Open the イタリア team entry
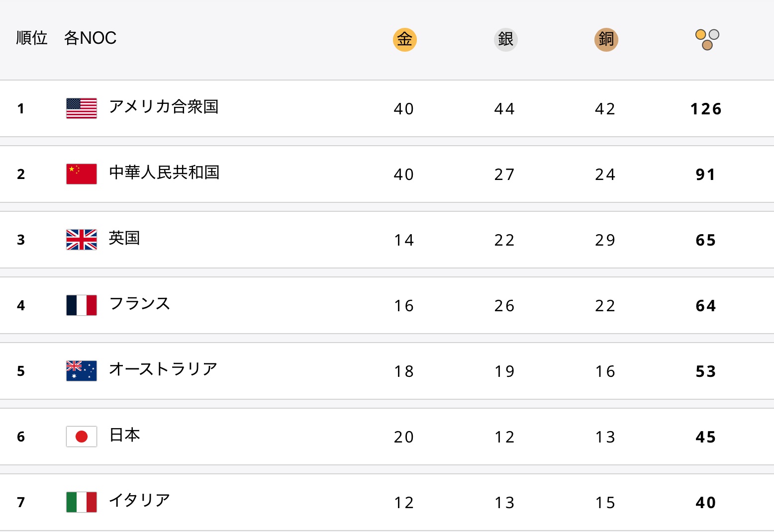This screenshot has width=774, height=532. click(x=140, y=500)
